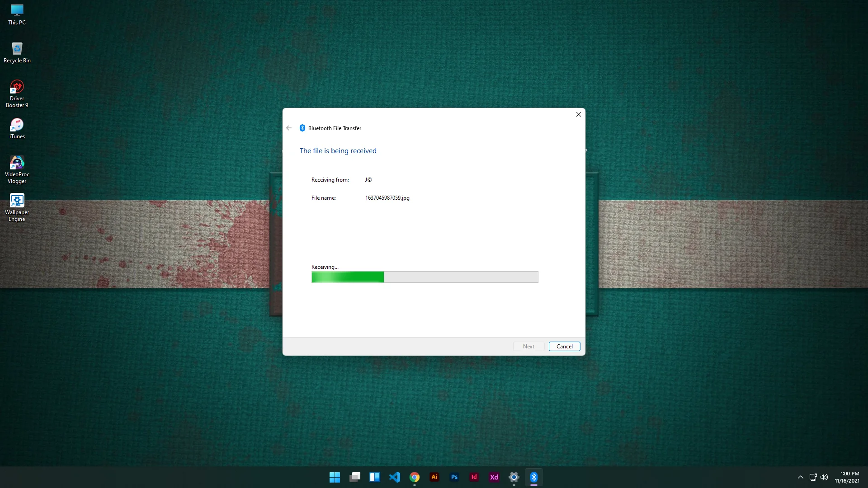Click the Windows Start button
Screen dimensions: 868x488
coord(335,477)
